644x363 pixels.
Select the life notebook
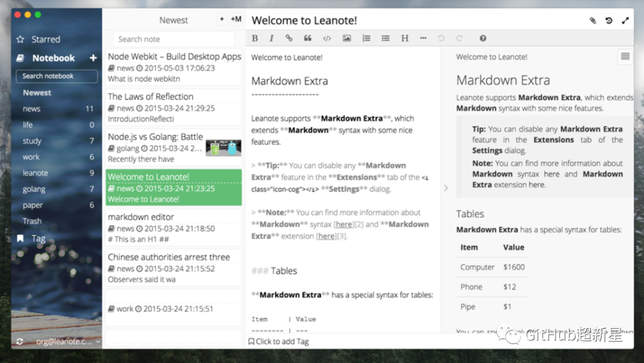(x=57, y=125)
